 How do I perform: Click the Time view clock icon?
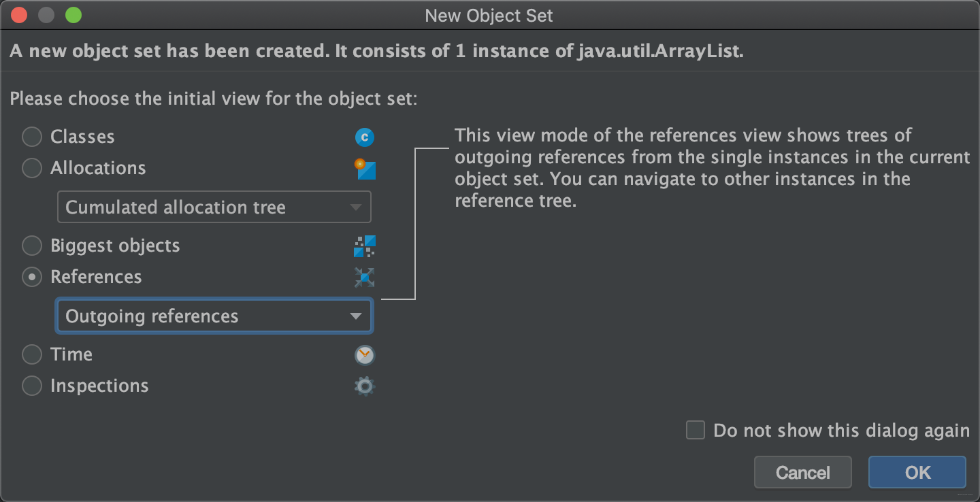click(x=365, y=355)
